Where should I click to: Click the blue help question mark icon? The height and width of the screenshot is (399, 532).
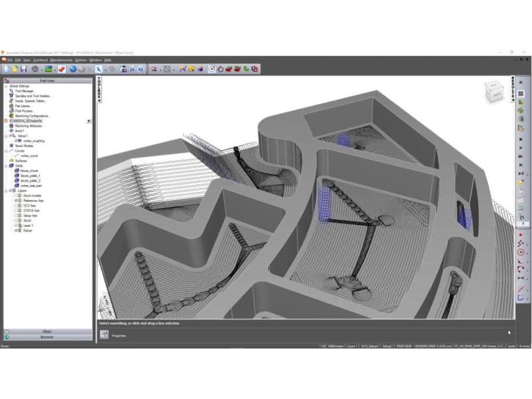pos(141,69)
